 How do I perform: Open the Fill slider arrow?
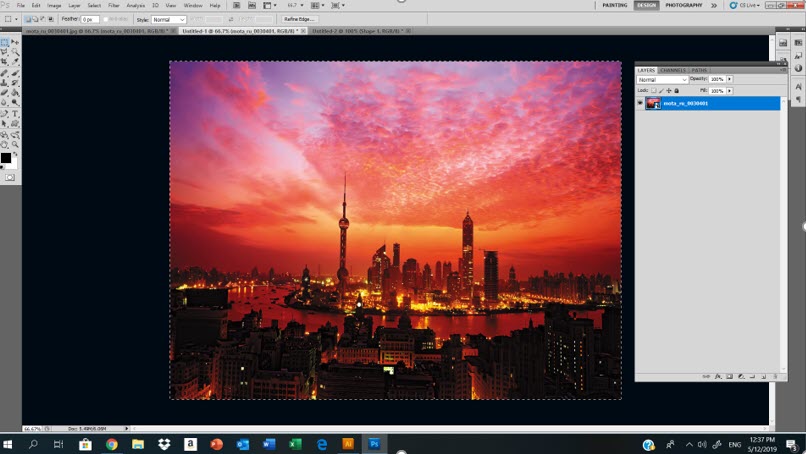(730, 90)
